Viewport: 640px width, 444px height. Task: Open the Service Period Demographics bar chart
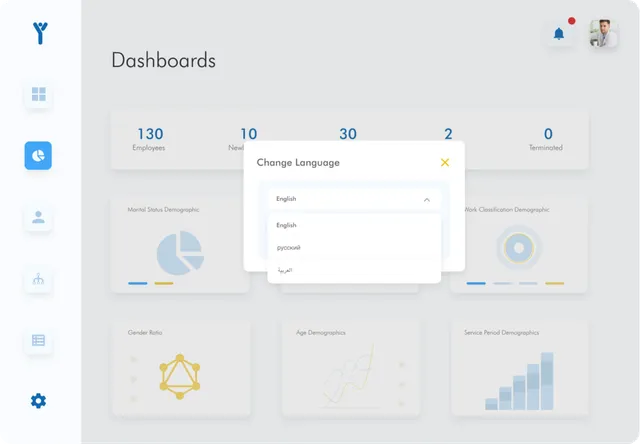click(519, 368)
